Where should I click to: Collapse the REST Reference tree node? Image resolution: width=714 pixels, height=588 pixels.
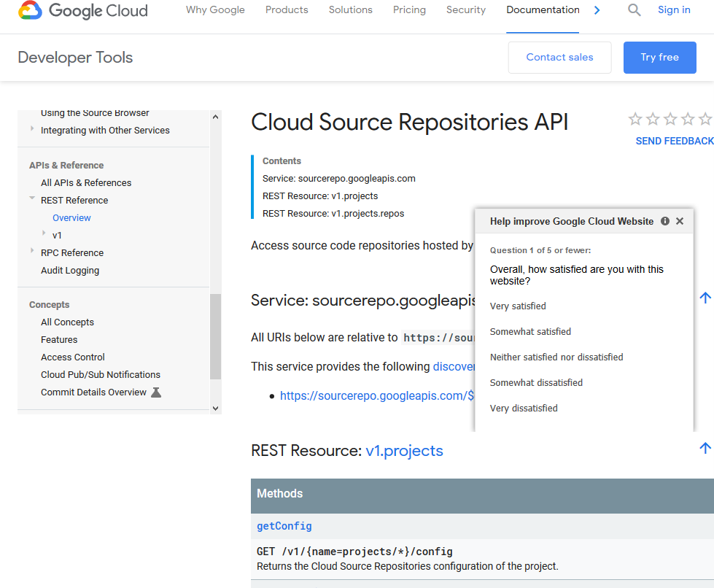pyautogui.click(x=32, y=198)
